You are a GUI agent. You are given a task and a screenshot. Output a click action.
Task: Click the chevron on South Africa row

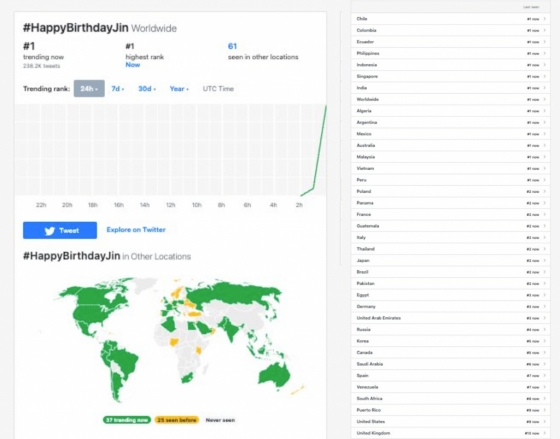[x=545, y=398]
